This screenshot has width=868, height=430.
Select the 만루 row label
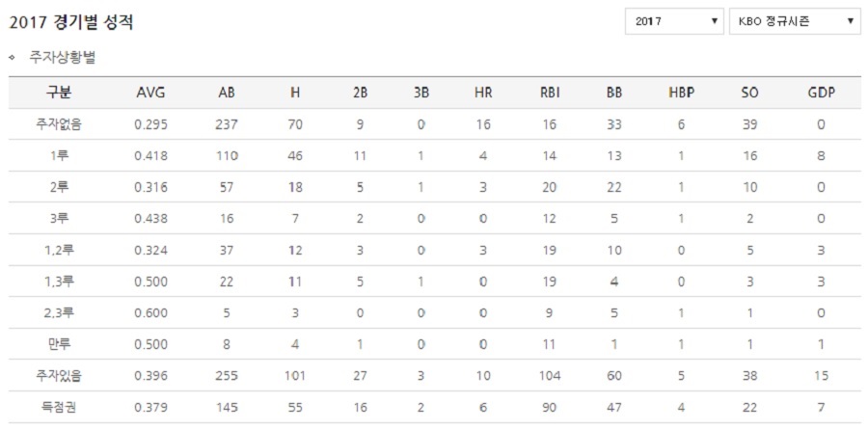click(x=58, y=344)
